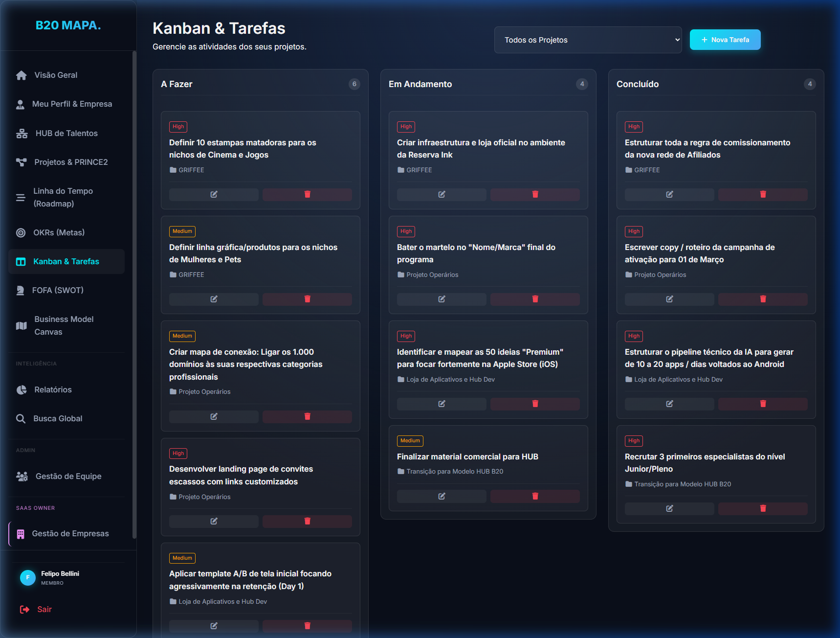This screenshot has width=840, height=638.
Task: Click the 'Nova Tarefa' button
Action: [725, 40]
